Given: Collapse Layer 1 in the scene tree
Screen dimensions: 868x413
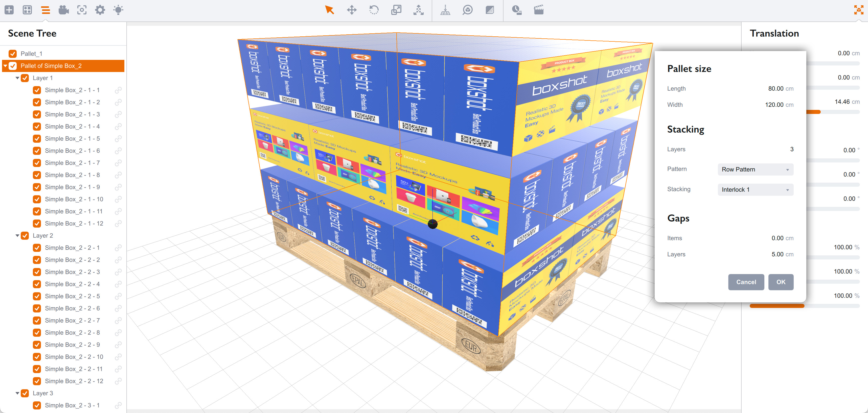Looking at the screenshot, I should (17, 78).
